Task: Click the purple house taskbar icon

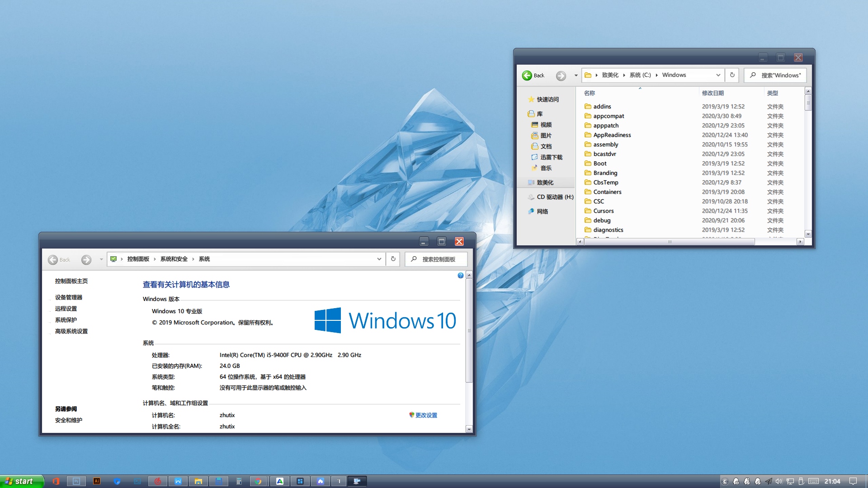Action: coord(321,481)
